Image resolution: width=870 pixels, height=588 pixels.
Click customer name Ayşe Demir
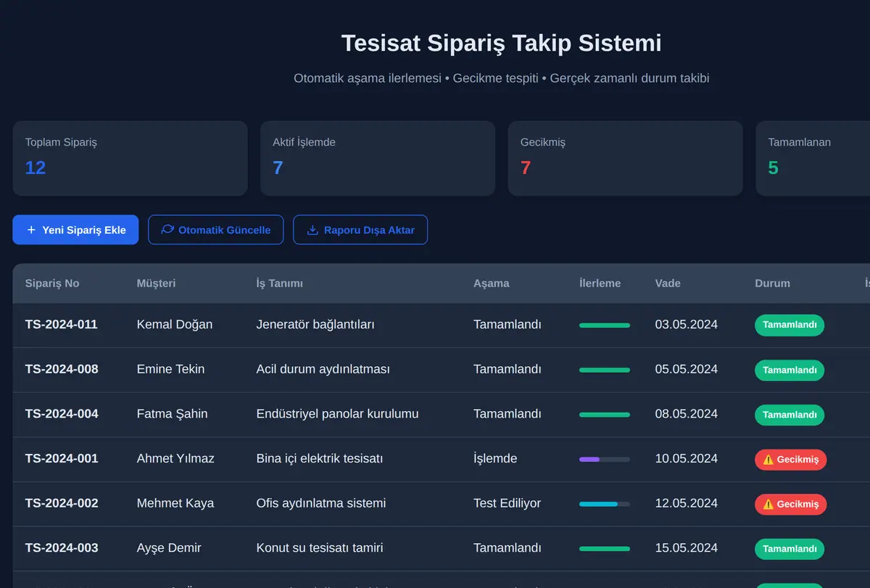(x=169, y=548)
